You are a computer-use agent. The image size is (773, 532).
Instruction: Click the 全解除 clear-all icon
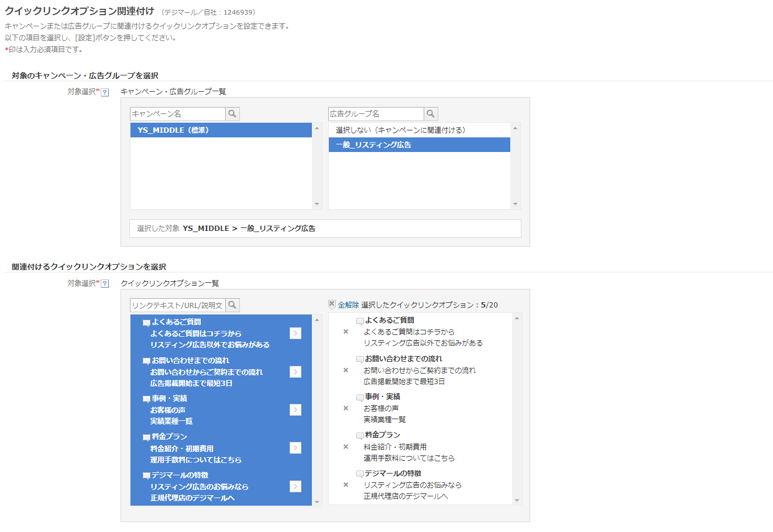[332, 305]
